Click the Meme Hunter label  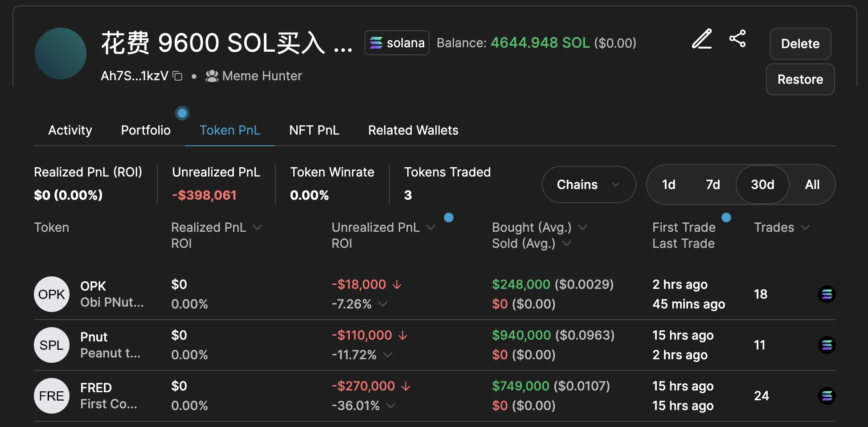(x=262, y=76)
